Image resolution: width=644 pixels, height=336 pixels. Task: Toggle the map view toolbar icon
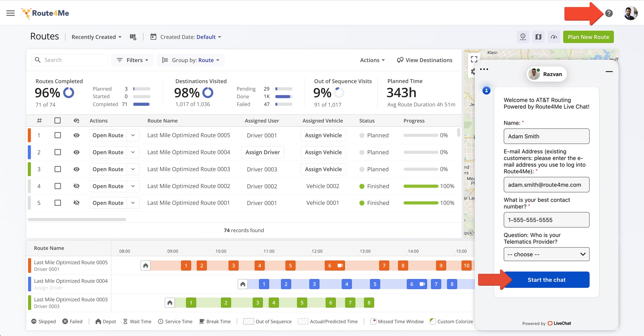[x=538, y=37]
